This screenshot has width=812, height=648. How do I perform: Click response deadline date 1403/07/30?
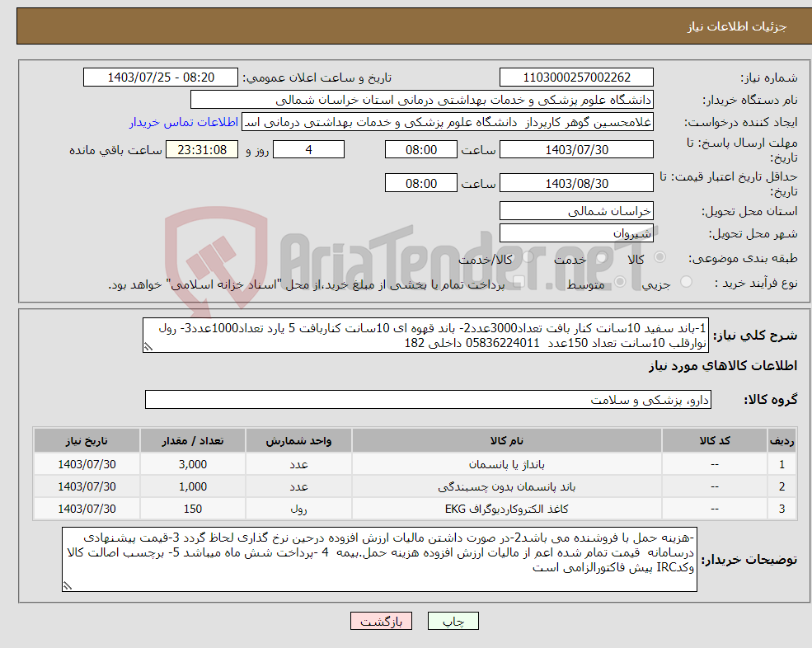(576, 150)
